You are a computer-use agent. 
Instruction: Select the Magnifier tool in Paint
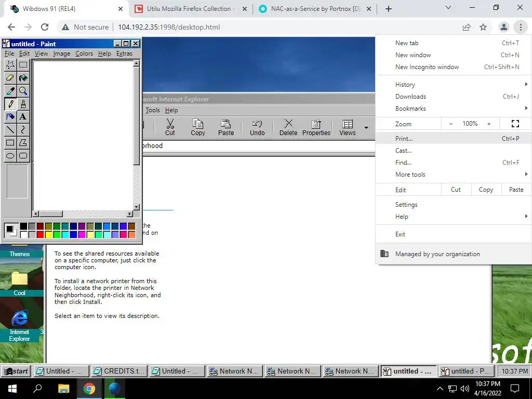pyautogui.click(x=23, y=90)
